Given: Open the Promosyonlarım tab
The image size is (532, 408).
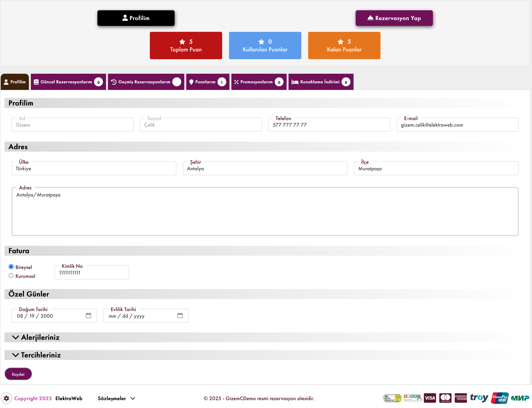Looking at the screenshot, I should pos(259,82).
